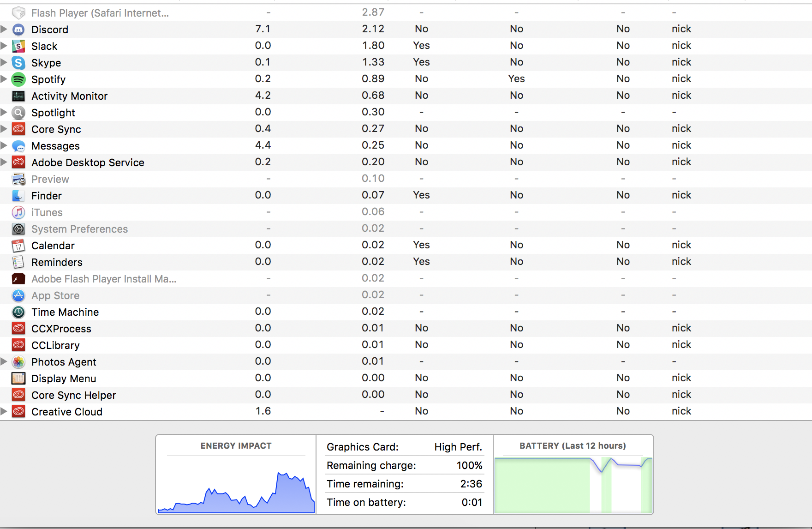The image size is (812, 529).
Task: Click the Adobe Flash Player Install icon
Action: coord(18,279)
